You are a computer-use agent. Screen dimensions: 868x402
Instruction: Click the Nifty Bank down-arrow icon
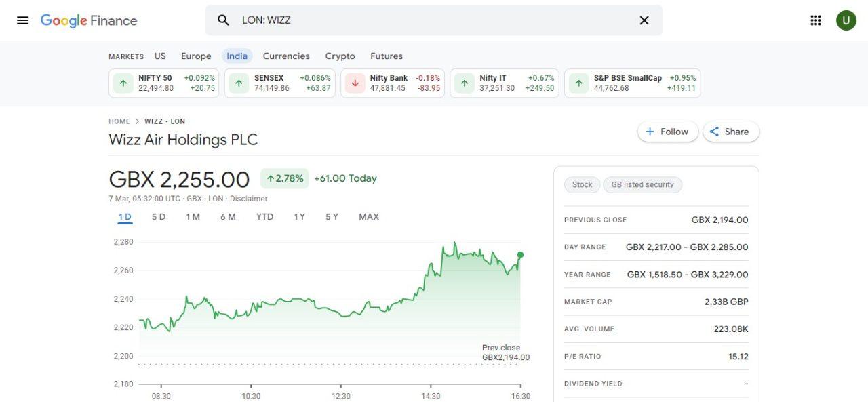pyautogui.click(x=355, y=83)
